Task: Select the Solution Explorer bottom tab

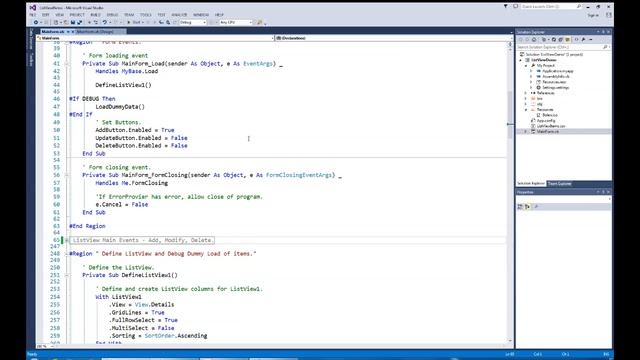Action: (x=531, y=184)
